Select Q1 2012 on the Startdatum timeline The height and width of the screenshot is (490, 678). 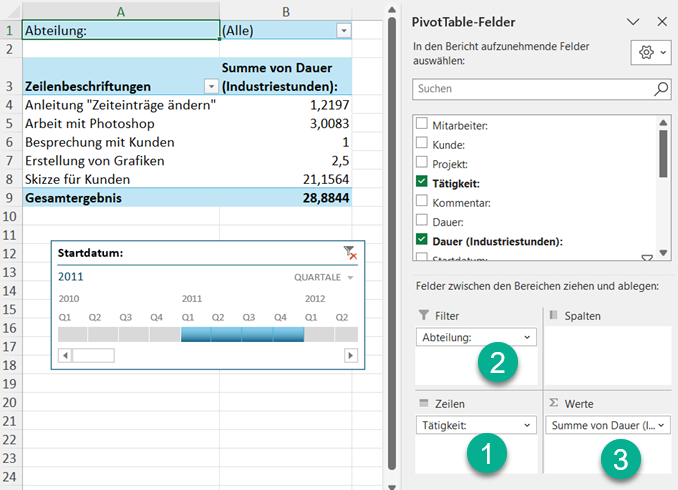tap(312, 334)
